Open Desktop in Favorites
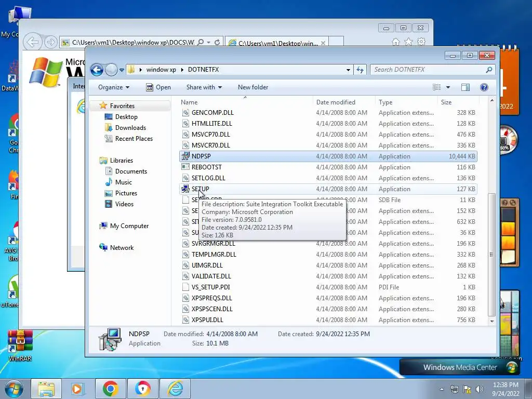 click(x=126, y=117)
